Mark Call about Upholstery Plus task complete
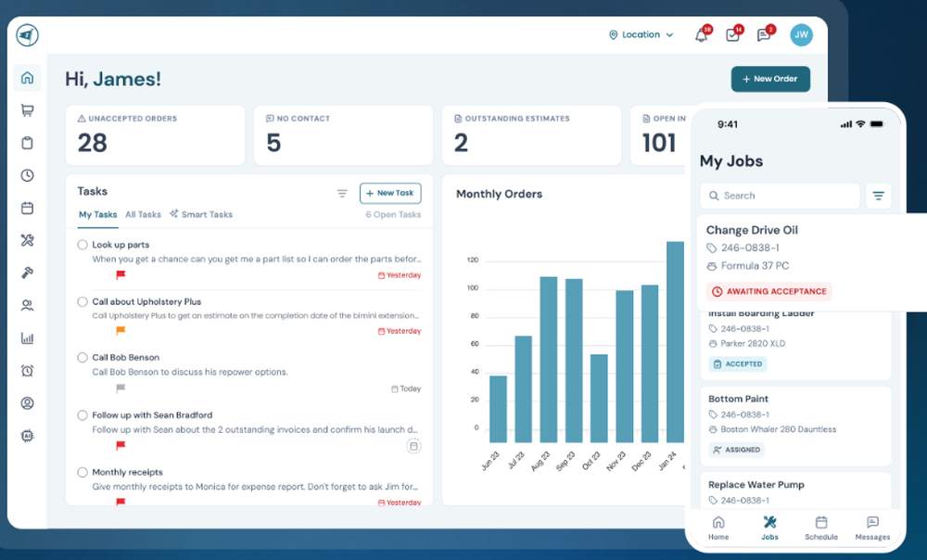Image resolution: width=927 pixels, height=560 pixels. click(83, 301)
